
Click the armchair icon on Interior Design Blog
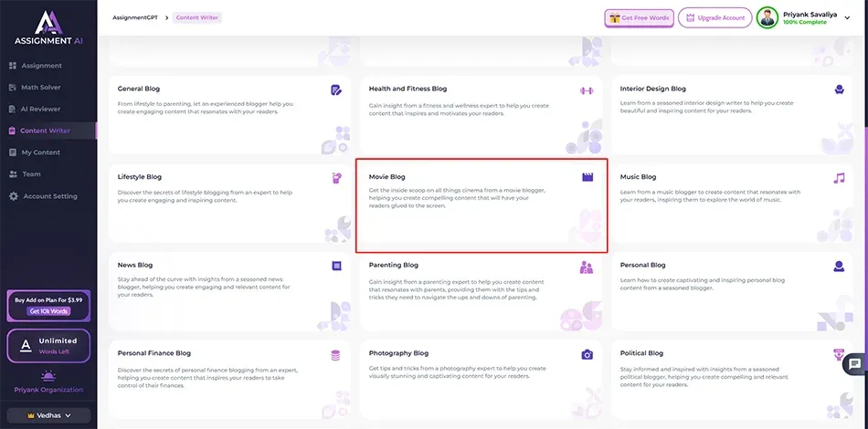coord(839,89)
